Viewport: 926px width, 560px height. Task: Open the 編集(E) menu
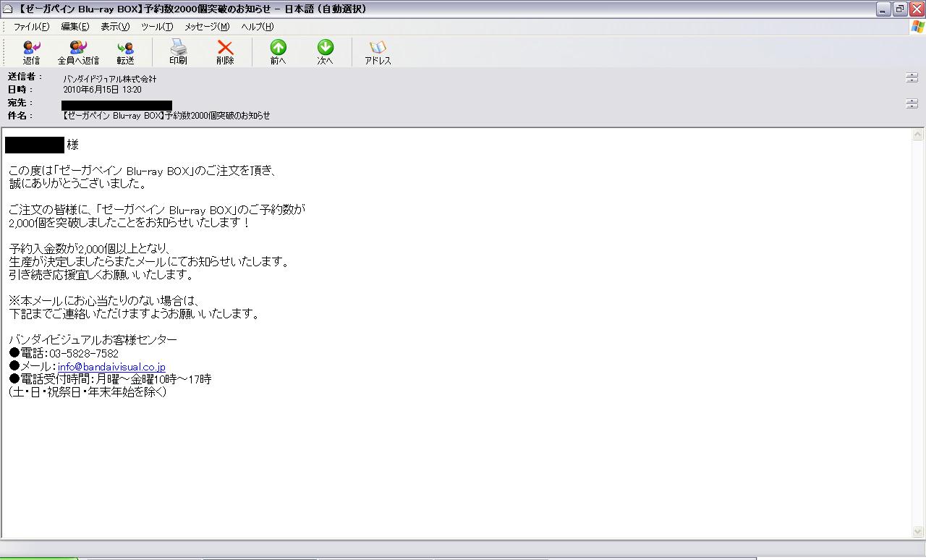pyautogui.click(x=75, y=27)
